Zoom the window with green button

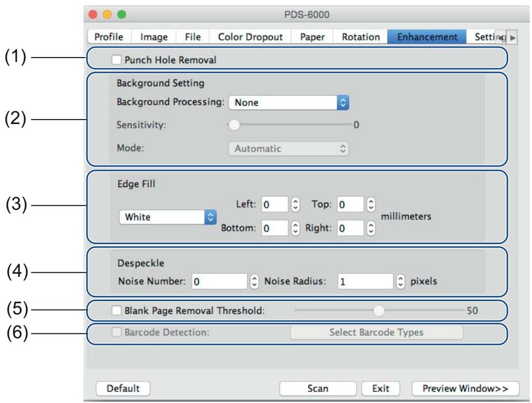pos(122,14)
